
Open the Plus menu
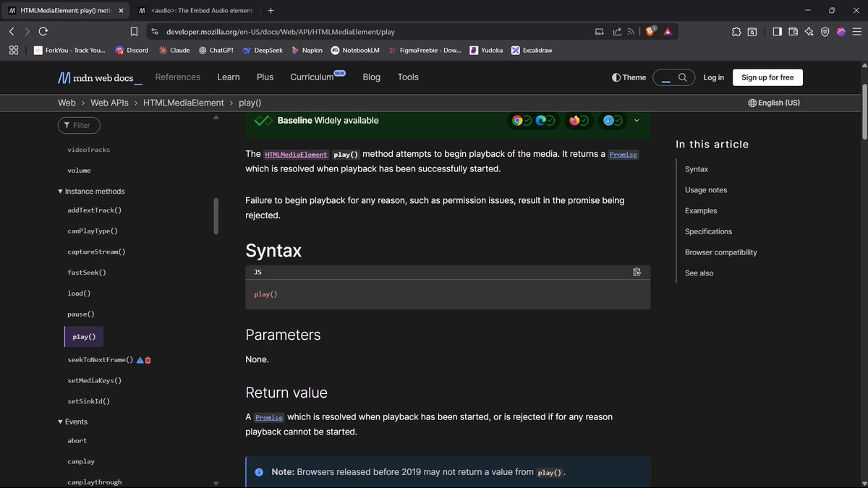(265, 77)
